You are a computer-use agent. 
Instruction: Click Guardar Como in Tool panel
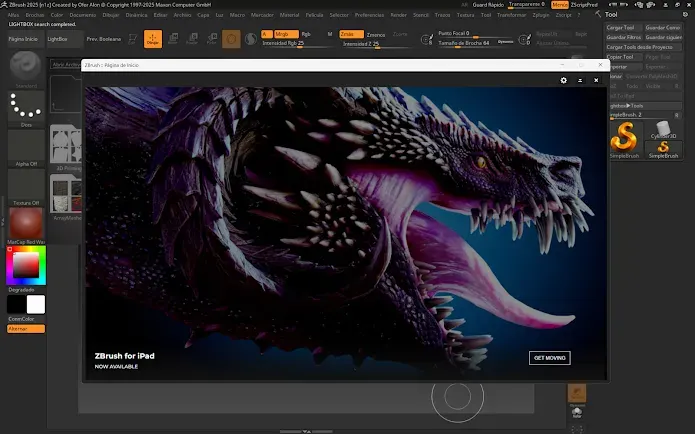point(663,27)
